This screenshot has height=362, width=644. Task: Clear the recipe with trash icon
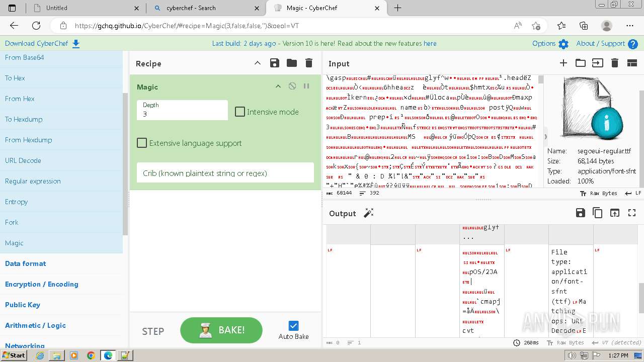point(309,63)
